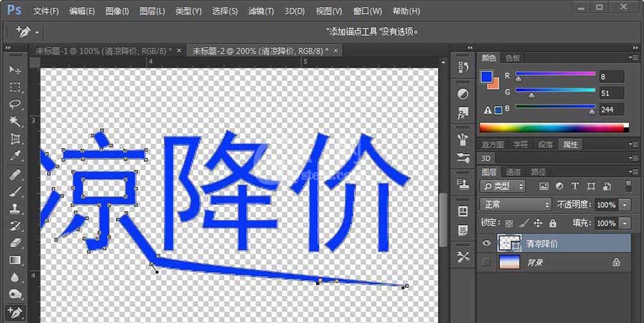Viewport: 644px width, 323px height.
Task: Open the 图层(L) menu
Action: click(152, 11)
